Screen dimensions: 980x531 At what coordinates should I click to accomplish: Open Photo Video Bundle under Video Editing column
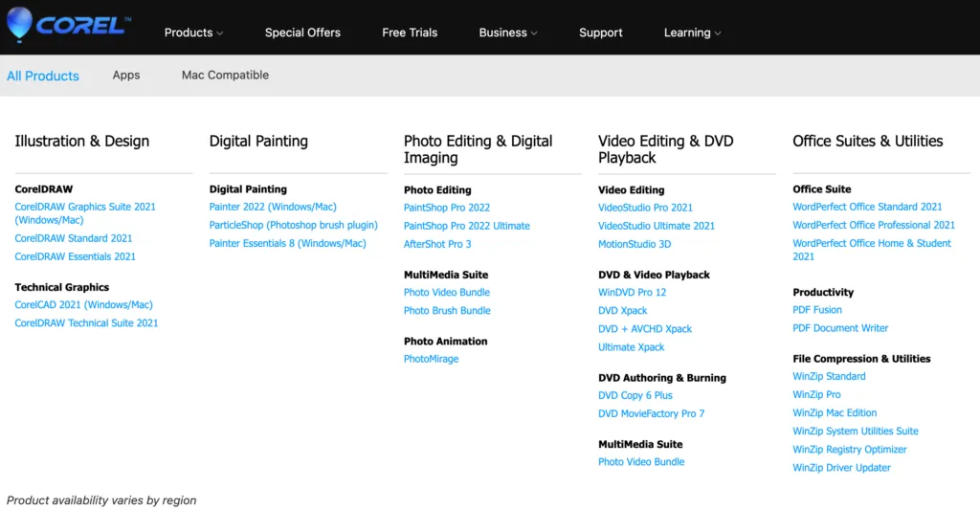pyautogui.click(x=641, y=462)
